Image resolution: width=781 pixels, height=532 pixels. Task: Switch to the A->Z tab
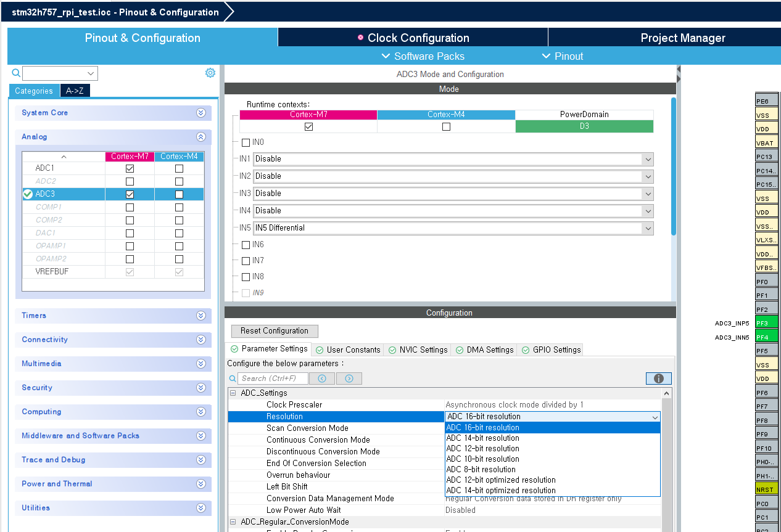[x=75, y=91]
